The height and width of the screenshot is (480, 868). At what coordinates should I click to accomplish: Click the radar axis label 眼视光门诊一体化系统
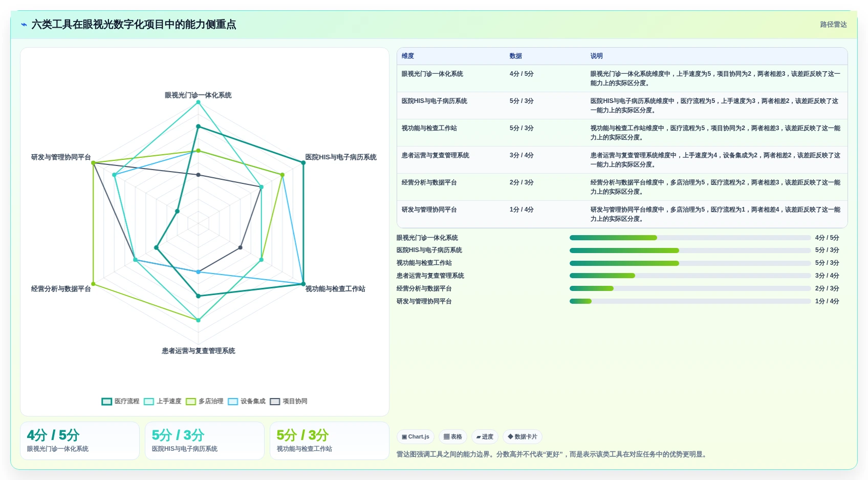point(198,95)
